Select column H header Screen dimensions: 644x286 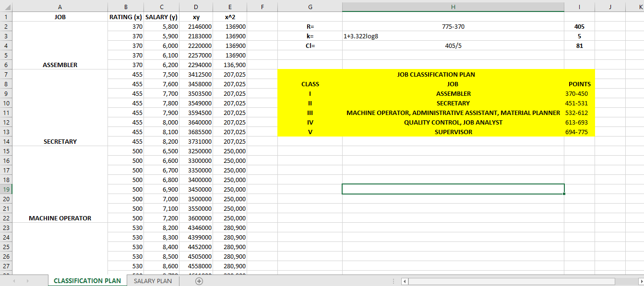[x=453, y=7]
